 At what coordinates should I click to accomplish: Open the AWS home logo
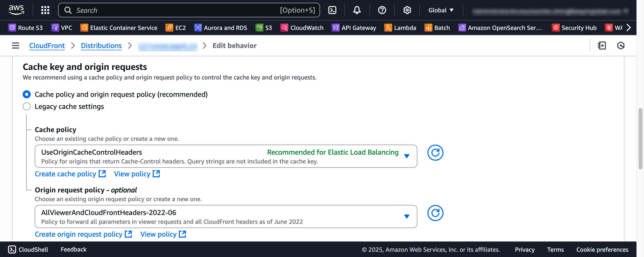click(16, 10)
